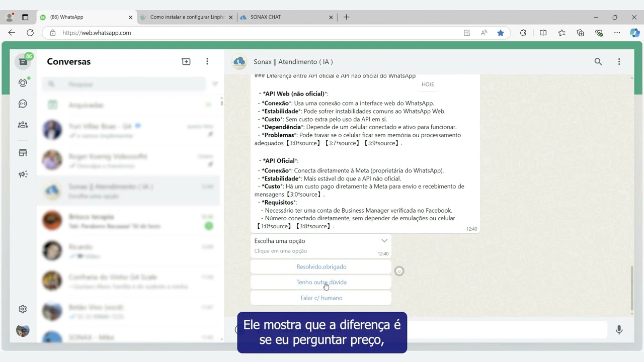Open browser Extensions puzzle icon
The height and width of the screenshot is (362, 644).
(x=523, y=33)
